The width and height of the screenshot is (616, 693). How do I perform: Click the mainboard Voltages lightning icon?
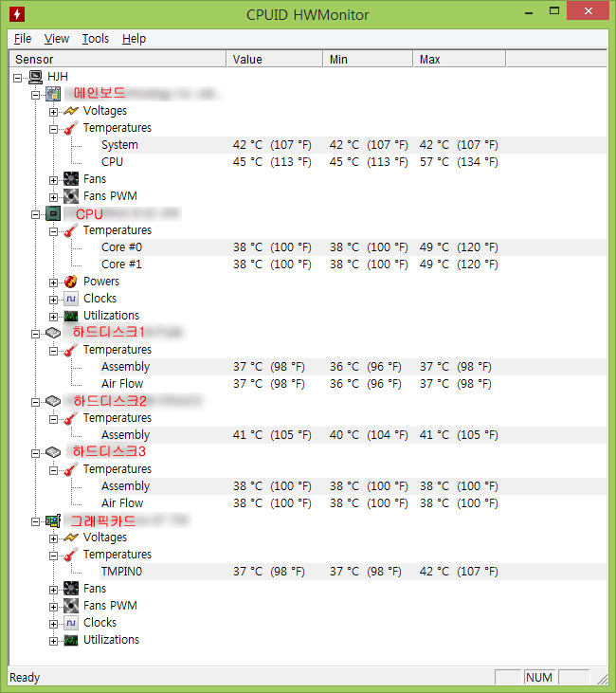(x=71, y=111)
